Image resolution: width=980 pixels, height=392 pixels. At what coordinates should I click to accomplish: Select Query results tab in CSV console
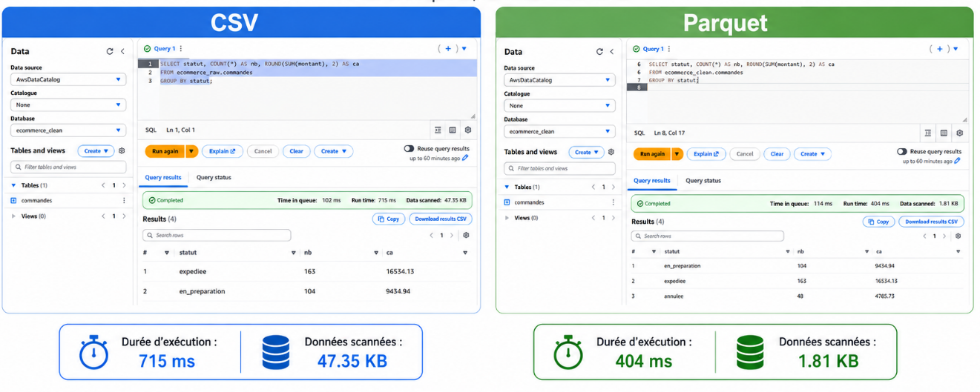click(163, 177)
